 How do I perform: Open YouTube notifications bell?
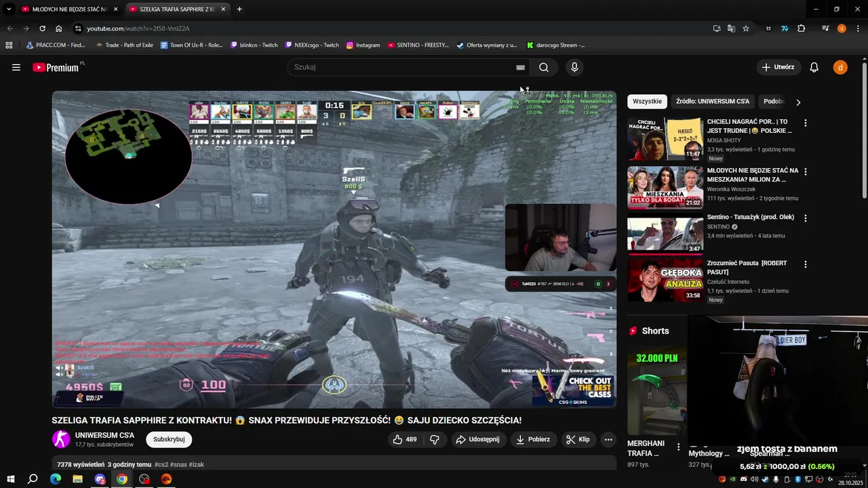point(814,67)
